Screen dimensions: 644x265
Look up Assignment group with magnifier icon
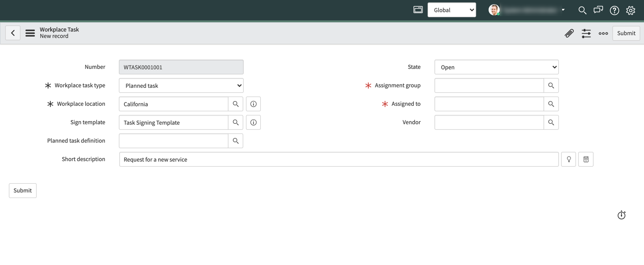(x=551, y=85)
